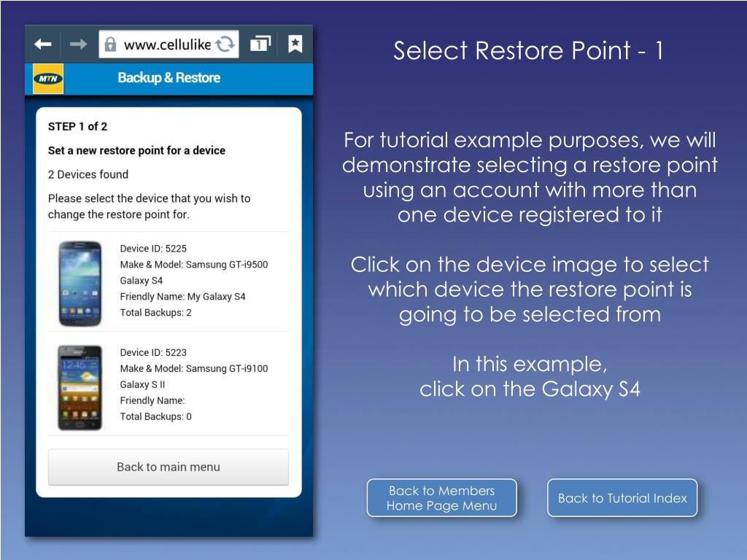The image size is (747, 560).
Task: Click the MTN logo
Action: pyautogui.click(x=48, y=79)
